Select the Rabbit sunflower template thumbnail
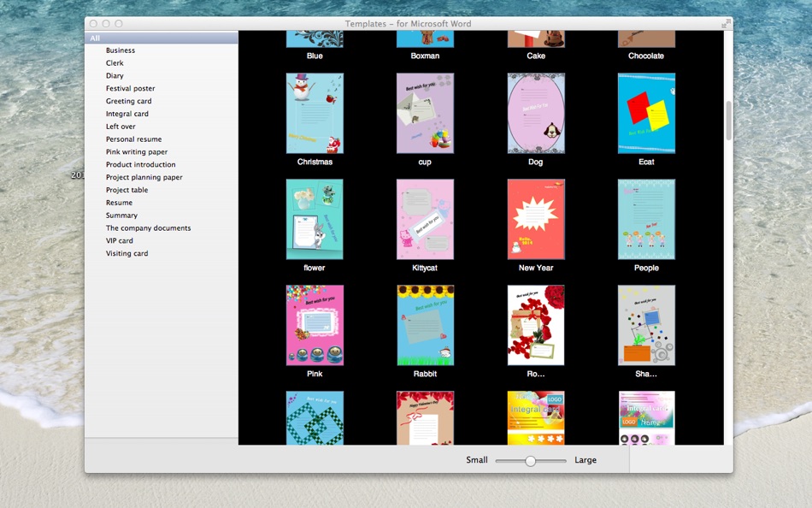The height and width of the screenshot is (508, 812). pos(425,325)
